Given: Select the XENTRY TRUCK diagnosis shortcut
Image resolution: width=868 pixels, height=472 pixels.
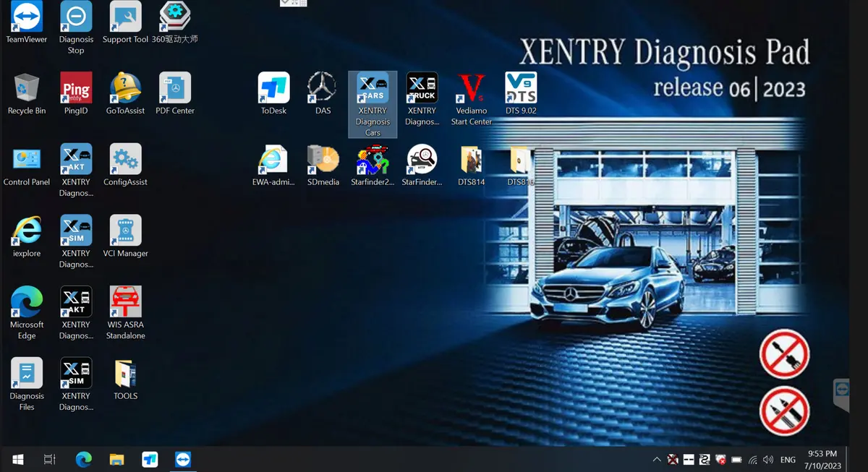Looking at the screenshot, I should pyautogui.click(x=422, y=98).
